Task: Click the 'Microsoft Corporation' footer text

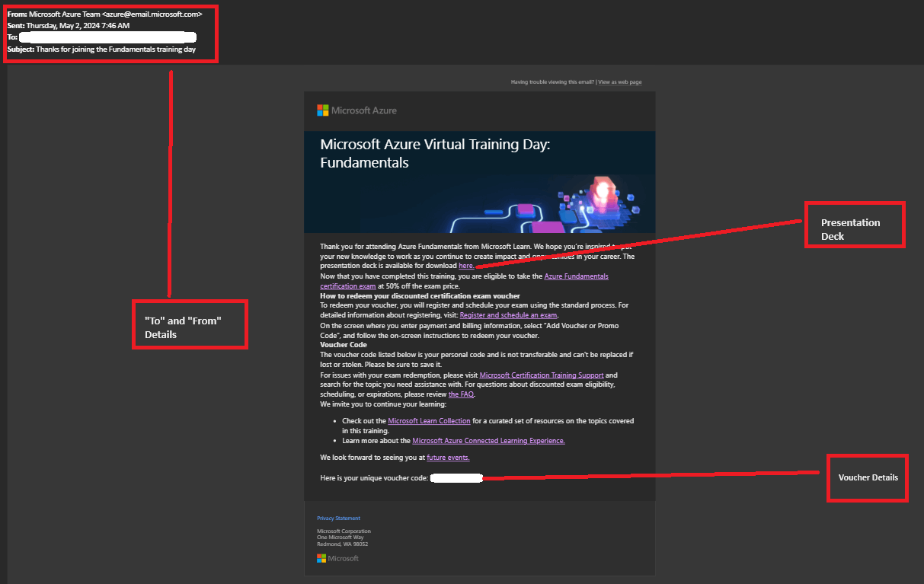Action: click(x=344, y=531)
